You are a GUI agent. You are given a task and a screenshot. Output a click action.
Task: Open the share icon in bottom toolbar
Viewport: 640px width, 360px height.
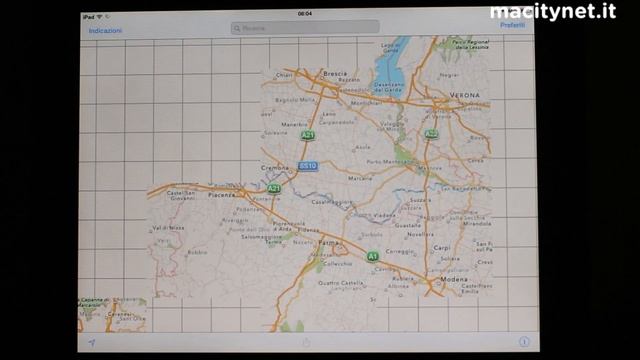pos(307,342)
